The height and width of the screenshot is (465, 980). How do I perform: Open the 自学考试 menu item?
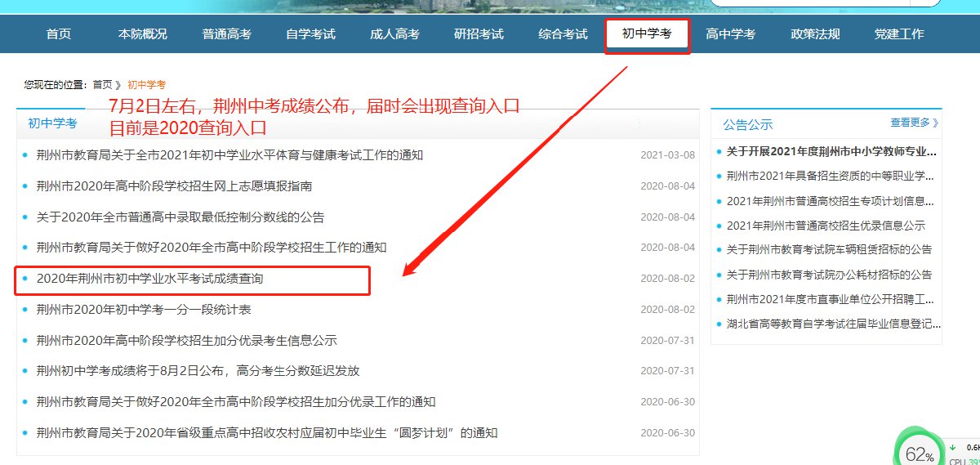click(311, 34)
